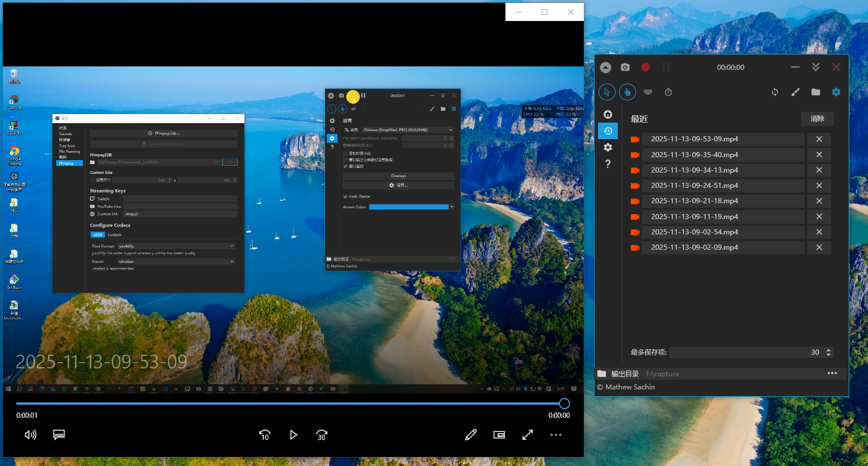This screenshot has height=466, width=868.
Task: Open the subtitles and captions menu
Action: click(59, 435)
